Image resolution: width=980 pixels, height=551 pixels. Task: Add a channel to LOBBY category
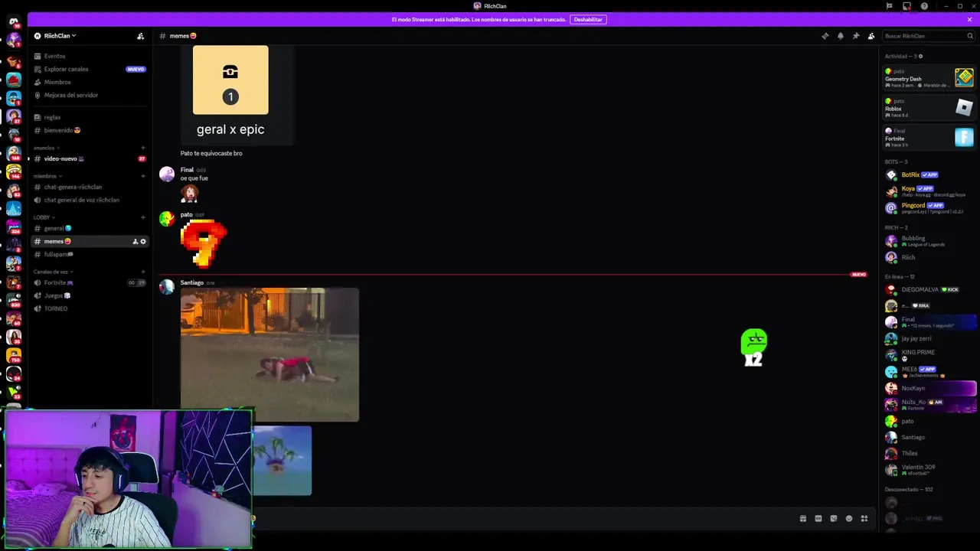[x=143, y=217]
